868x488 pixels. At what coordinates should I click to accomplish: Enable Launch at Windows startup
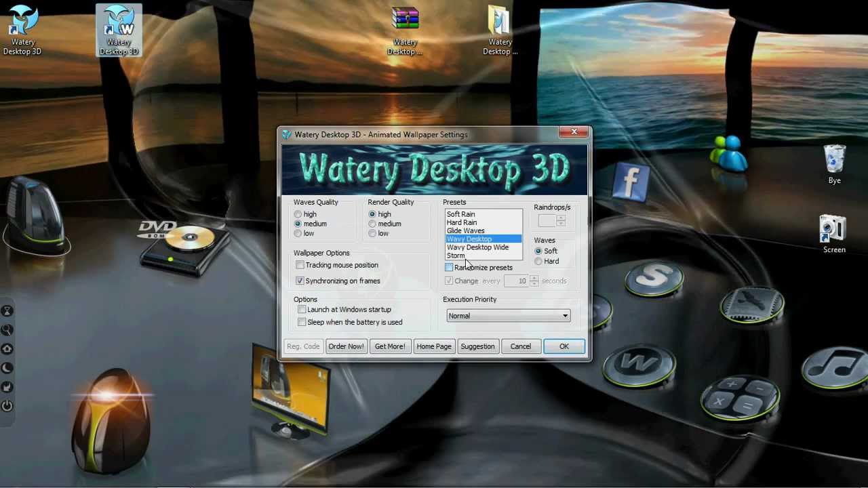(x=302, y=309)
